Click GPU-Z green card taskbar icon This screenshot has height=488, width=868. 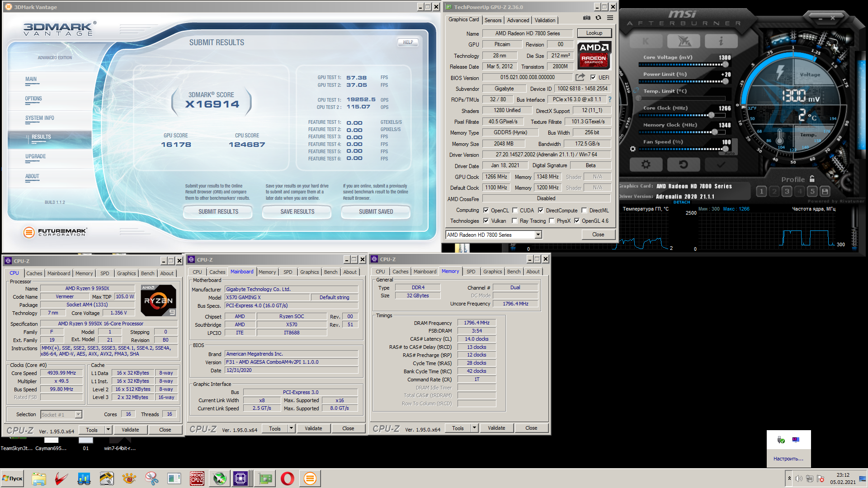(265, 479)
